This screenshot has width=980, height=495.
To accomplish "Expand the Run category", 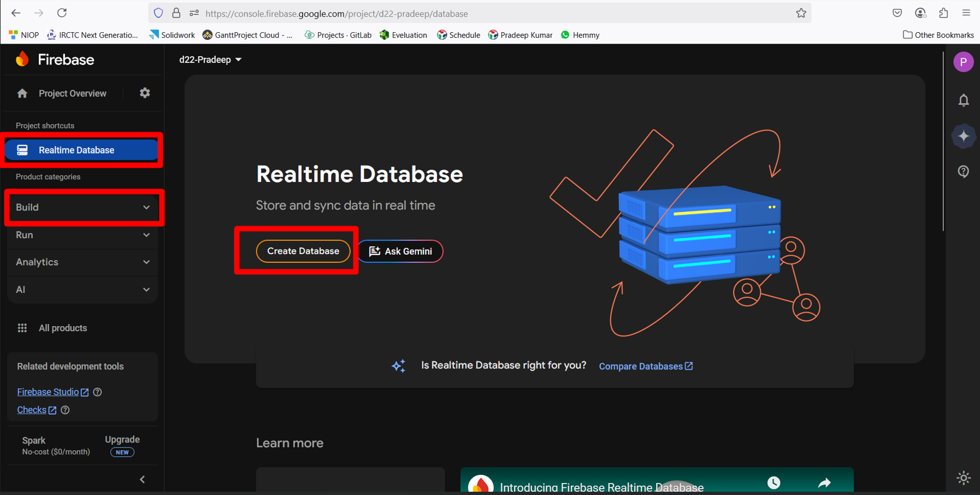I will coord(83,235).
